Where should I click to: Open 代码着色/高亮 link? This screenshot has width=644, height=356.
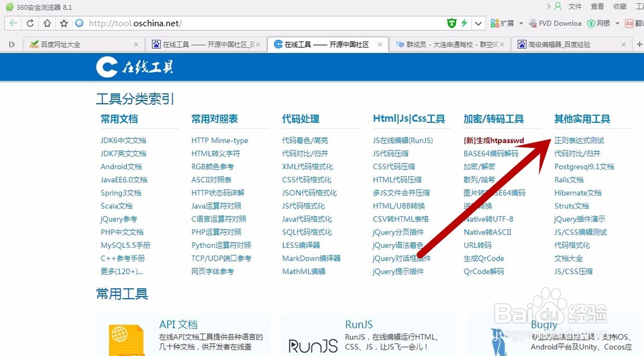pyautogui.click(x=305, y=140)
